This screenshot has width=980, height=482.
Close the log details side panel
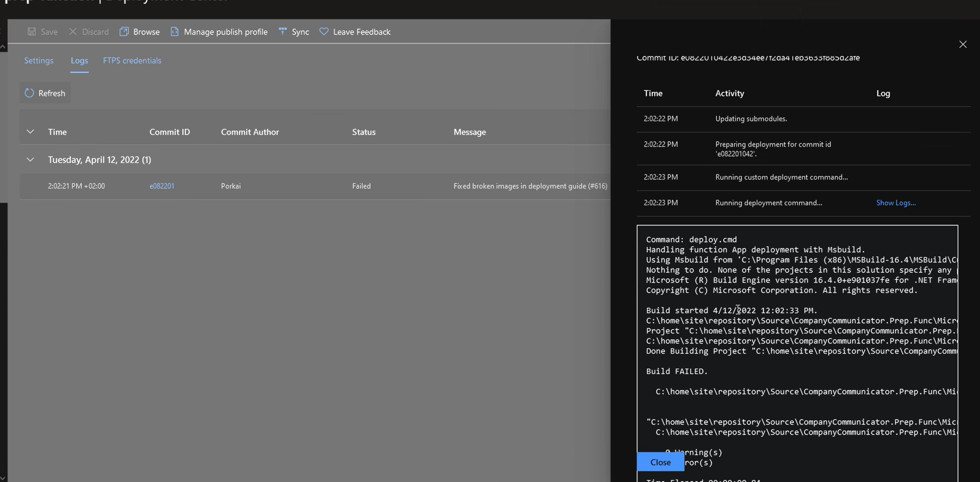point(963,45)
